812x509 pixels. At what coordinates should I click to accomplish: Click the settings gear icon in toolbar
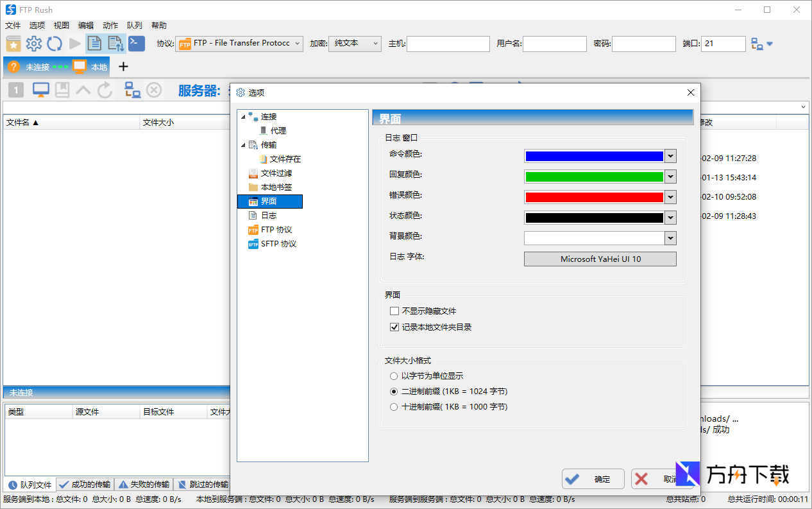[x=34, y=44]
